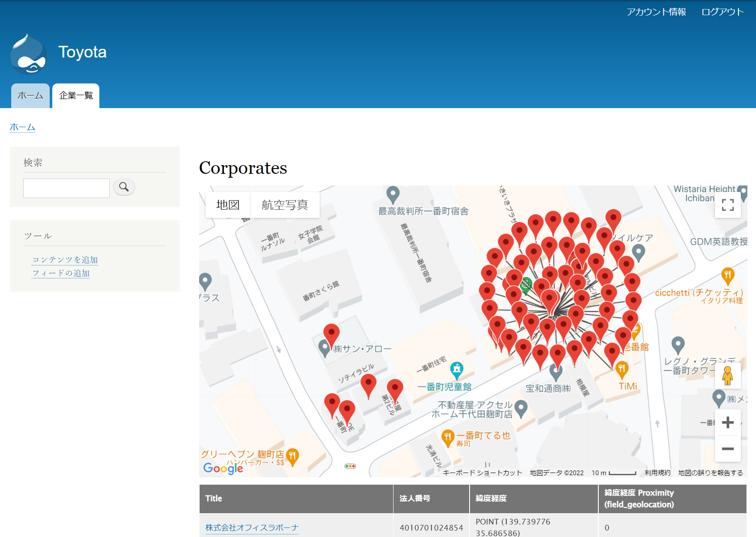
Task: Click 不動産屋アクセルホーム place pin
Action: point(521,409)
